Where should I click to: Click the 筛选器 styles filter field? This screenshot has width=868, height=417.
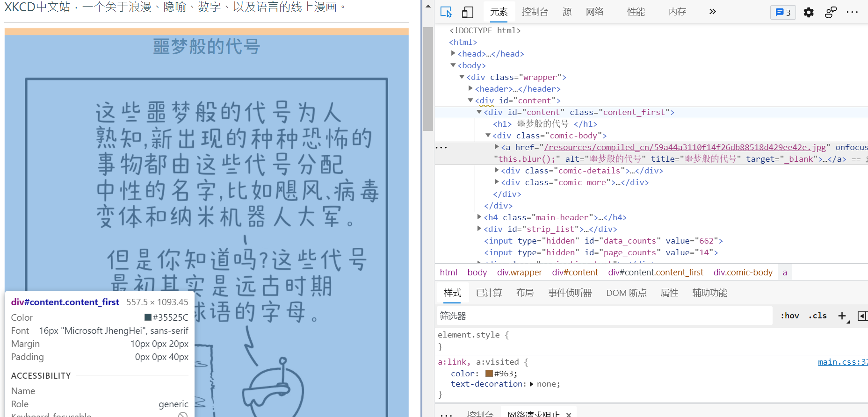[x=604, y=316]
